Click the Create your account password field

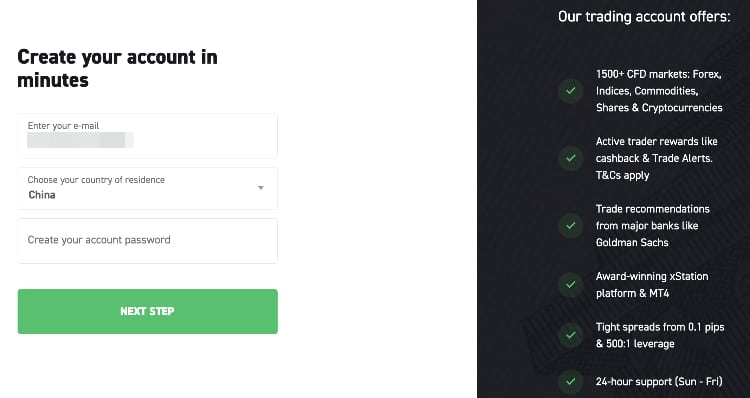pyautogui.click(x=147, y=241)
